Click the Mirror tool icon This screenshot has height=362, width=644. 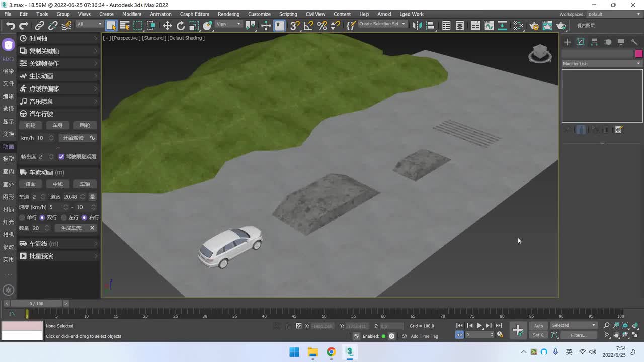(416, 26)
